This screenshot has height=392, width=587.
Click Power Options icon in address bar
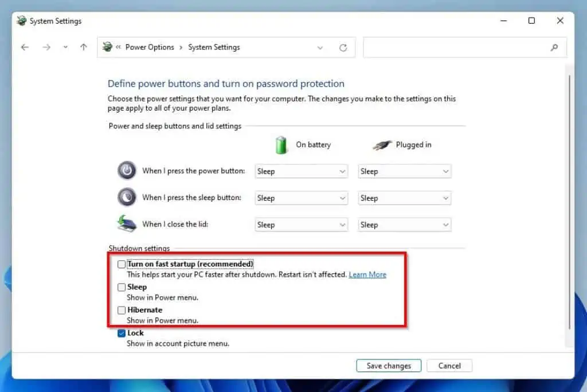107,47
